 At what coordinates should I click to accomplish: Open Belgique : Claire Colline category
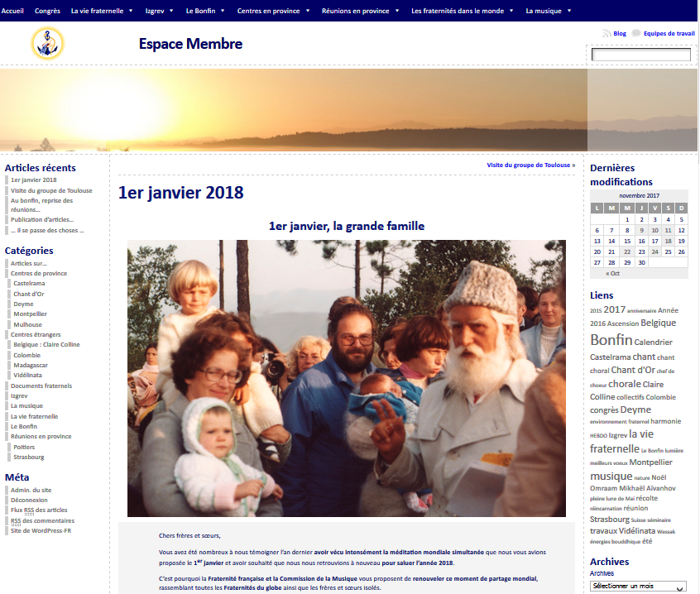tap(46, 344)
